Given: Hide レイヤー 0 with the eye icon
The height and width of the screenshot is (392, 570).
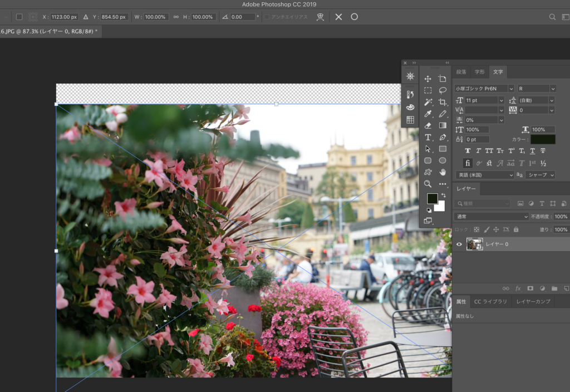Looking at the screenshot, I should (459, 244).
